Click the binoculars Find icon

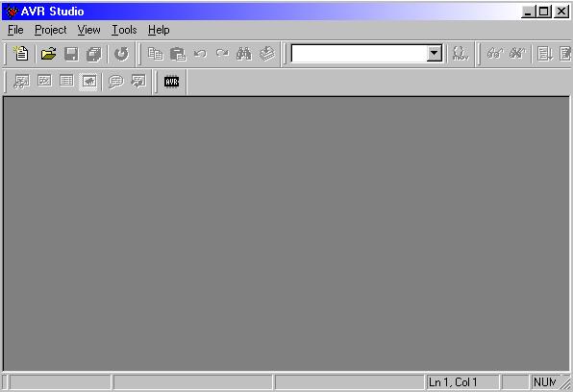[x=244, y=54]
